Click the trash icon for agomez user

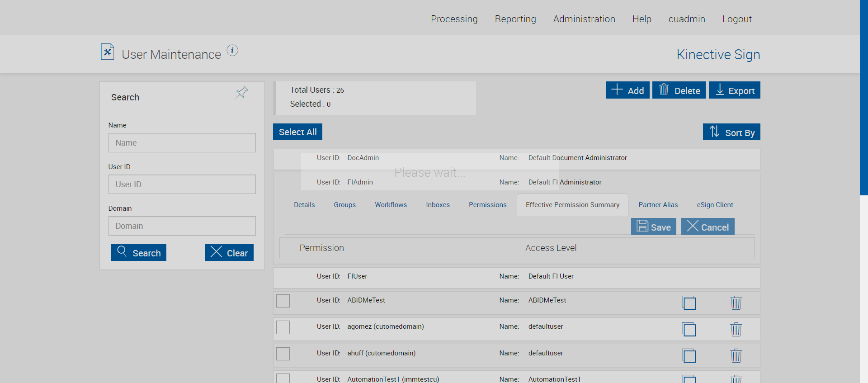coord(736,329)
